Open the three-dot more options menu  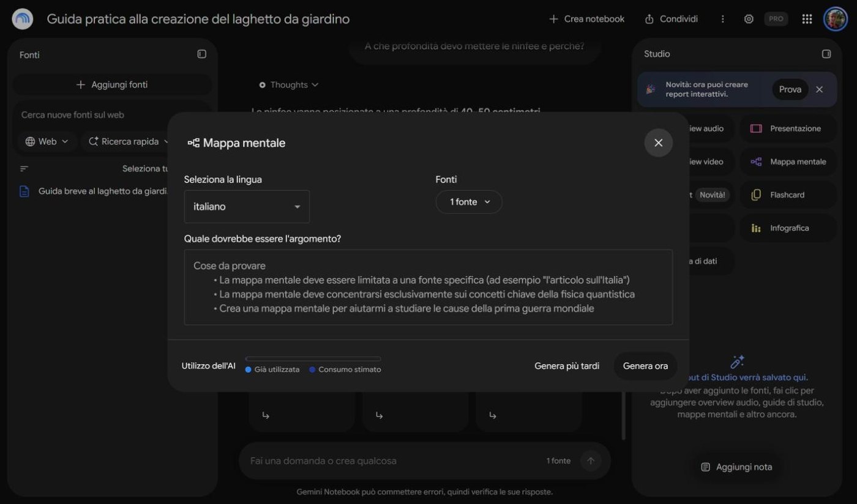722,19
